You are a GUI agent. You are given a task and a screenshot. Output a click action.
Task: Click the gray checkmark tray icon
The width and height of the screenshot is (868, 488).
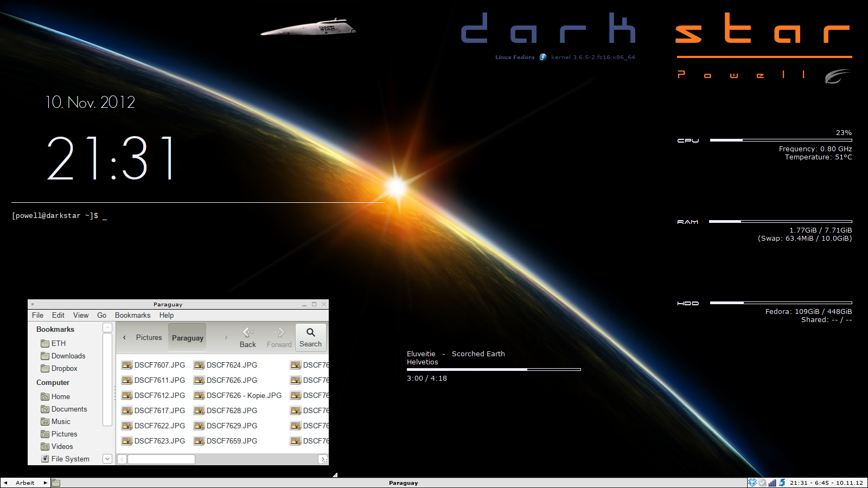coord(762,483)
